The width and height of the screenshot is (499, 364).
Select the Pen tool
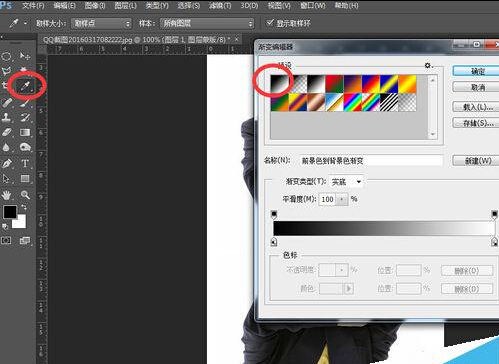tap(7, 163)
